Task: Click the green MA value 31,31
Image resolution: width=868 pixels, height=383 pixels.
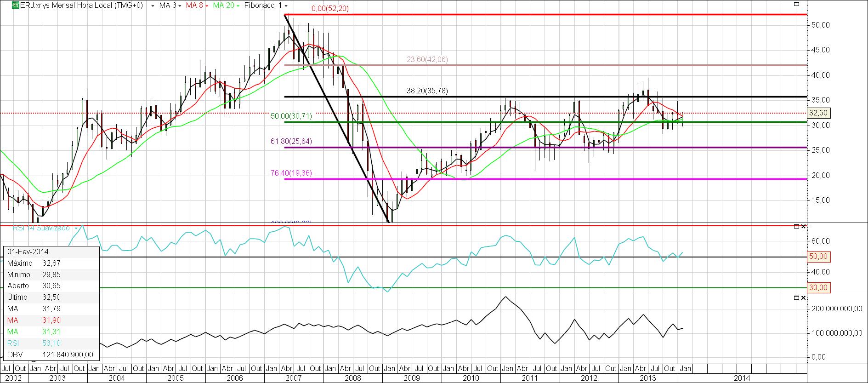Action: pyautogui.click(x=51, y=332)
